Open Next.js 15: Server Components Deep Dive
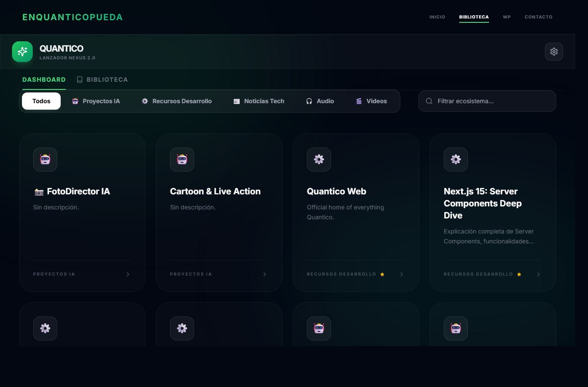The height and width of the screenshot is (387, 588). pos(483,203)
